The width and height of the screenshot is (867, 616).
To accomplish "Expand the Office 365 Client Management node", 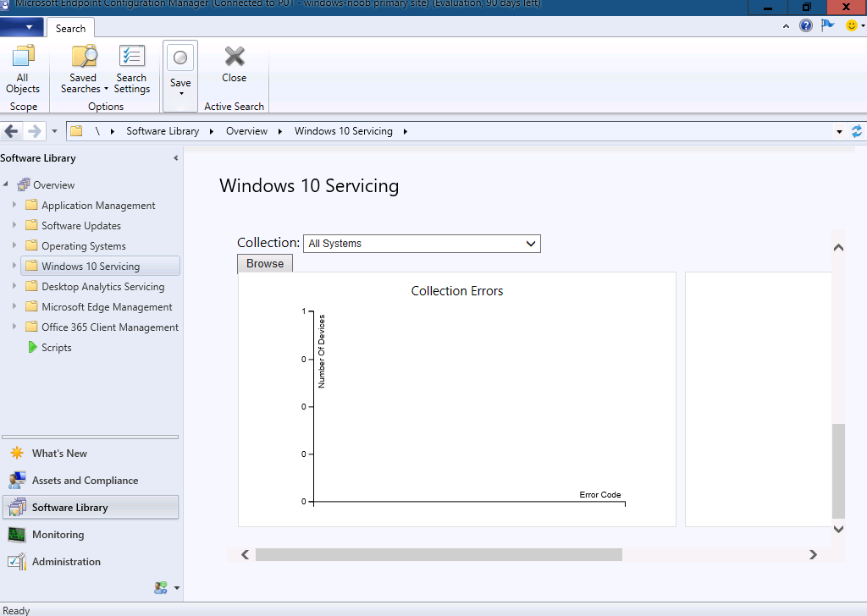I will point(14,327).
